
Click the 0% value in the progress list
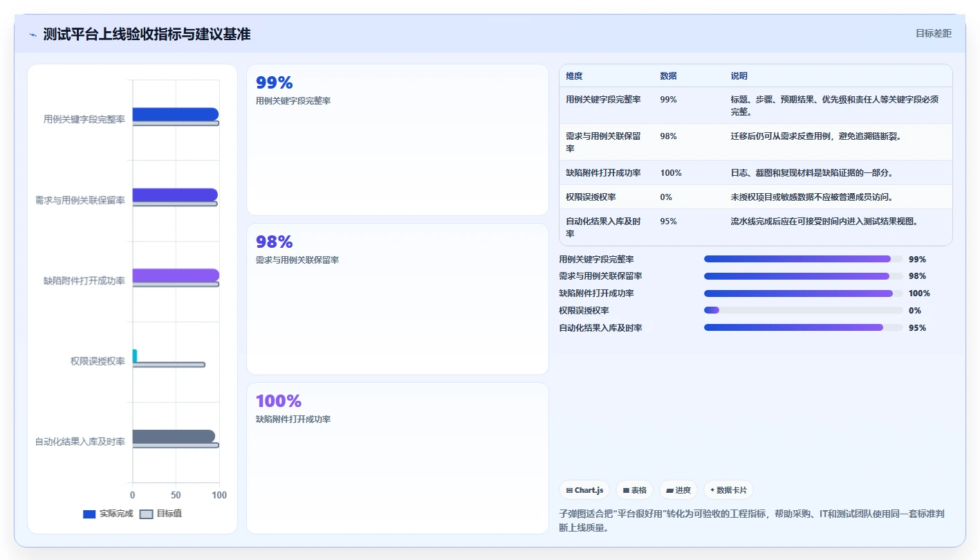(x=915, y=311)
